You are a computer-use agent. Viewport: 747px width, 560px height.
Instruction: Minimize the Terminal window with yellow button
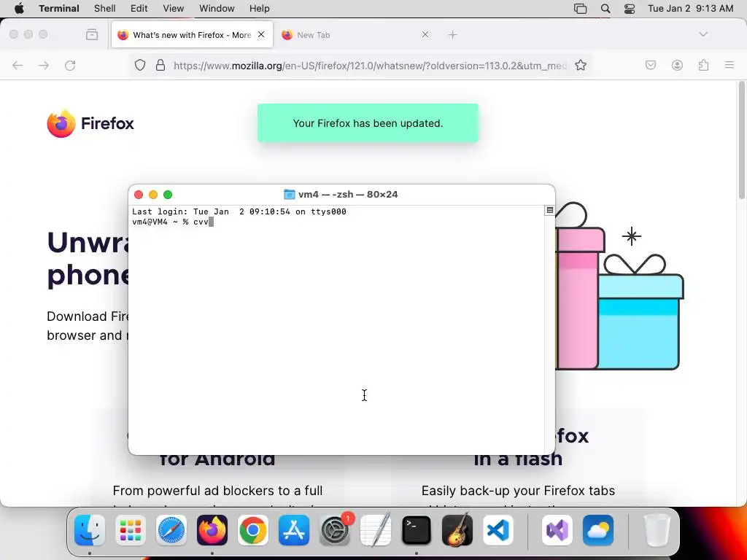[x=153, y=194]
